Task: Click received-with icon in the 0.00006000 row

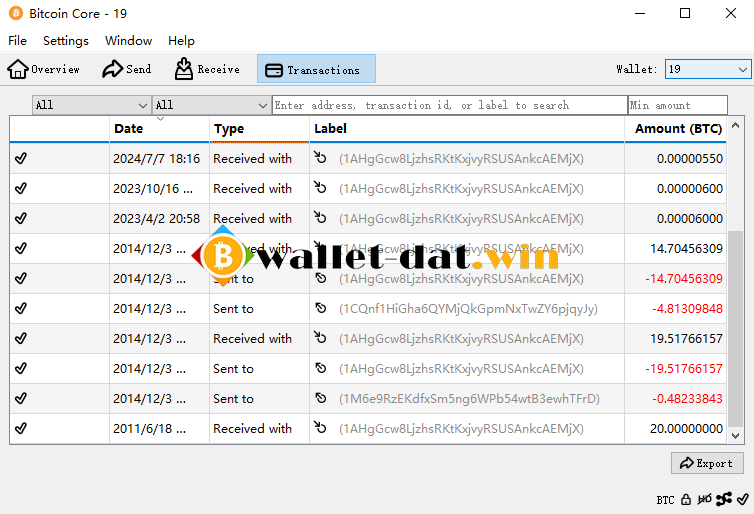Action: point(320,217)
